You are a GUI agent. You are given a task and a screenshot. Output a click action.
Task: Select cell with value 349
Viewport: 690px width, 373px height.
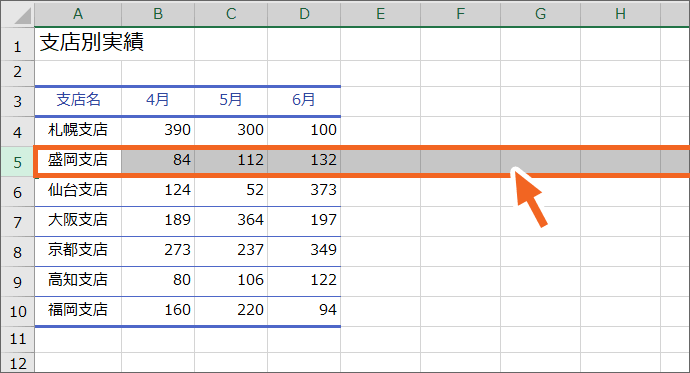(304, 251)
